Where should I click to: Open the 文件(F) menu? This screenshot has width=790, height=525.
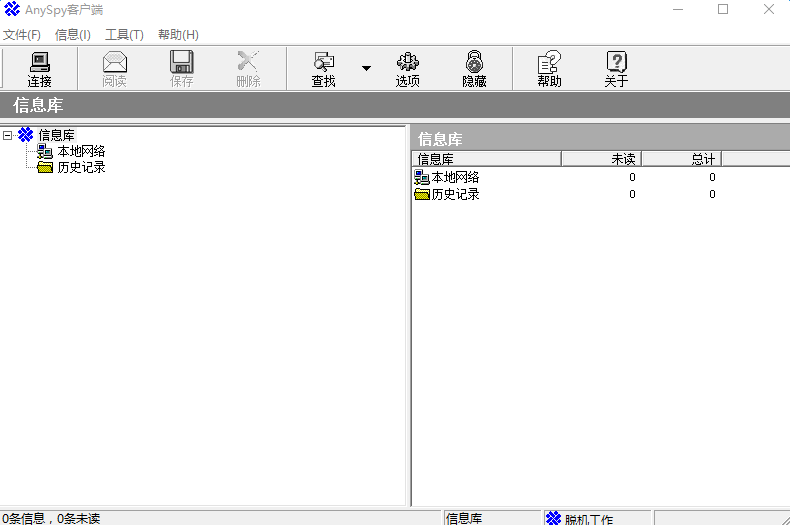coord(22,35)
